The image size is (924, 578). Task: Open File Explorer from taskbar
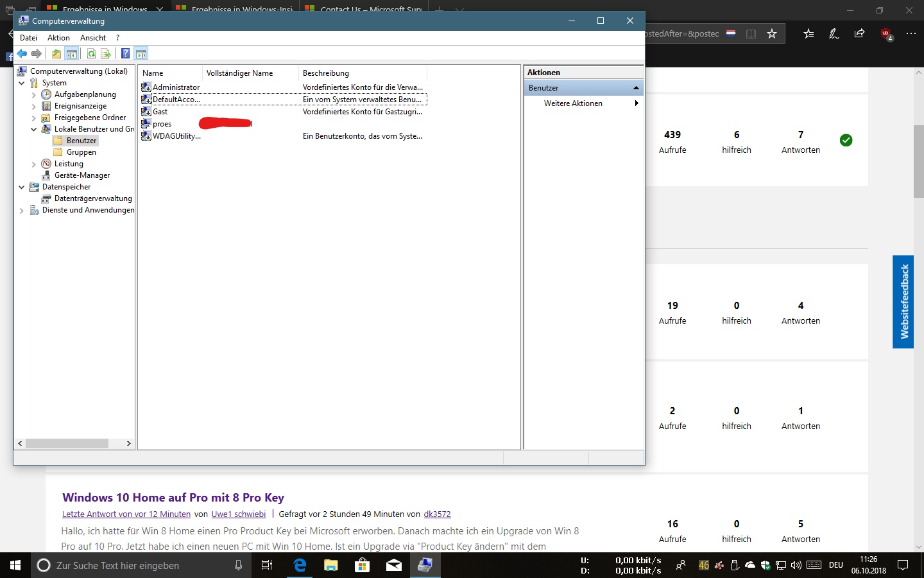click(330, 565)
